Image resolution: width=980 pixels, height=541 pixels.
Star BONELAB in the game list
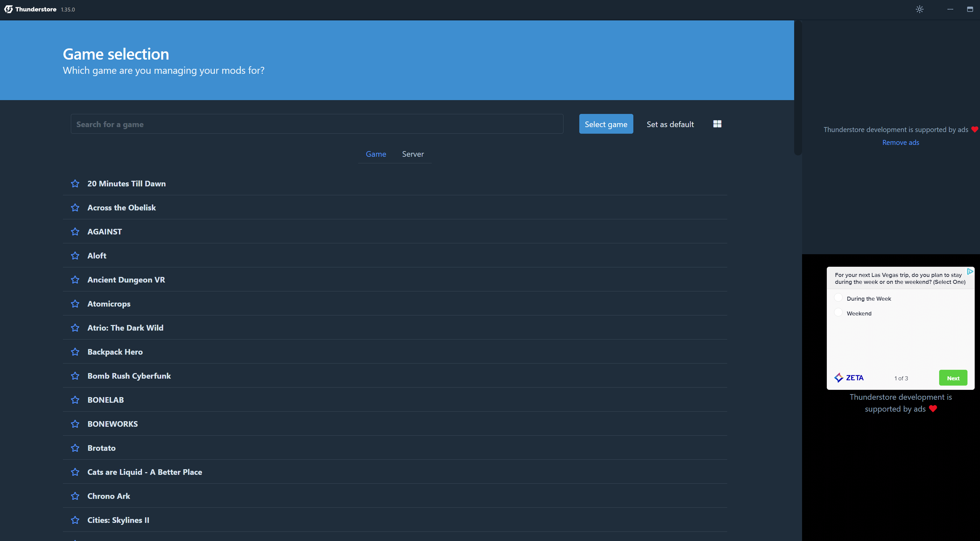coord(75,400)
